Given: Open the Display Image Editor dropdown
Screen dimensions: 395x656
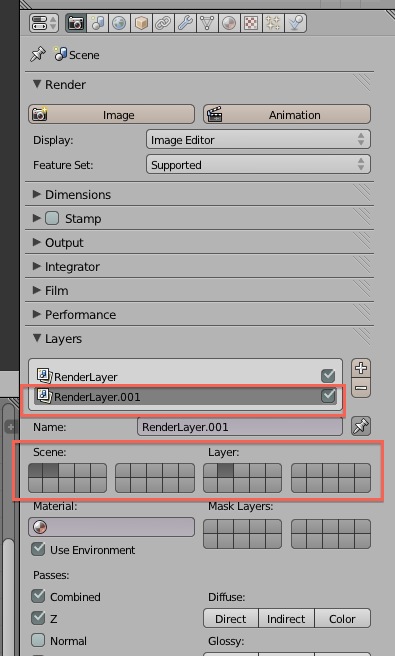Looking at the screenshot, I should [258, 139].
